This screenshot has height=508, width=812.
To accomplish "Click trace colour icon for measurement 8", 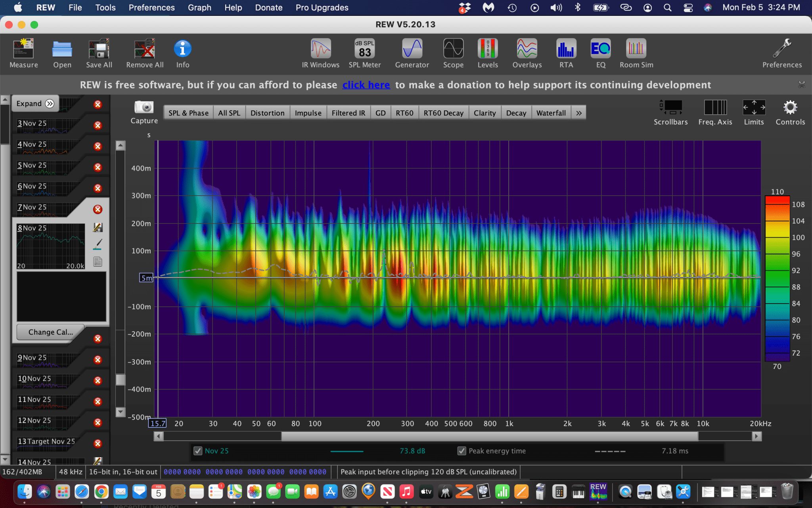I will (98, 244).
